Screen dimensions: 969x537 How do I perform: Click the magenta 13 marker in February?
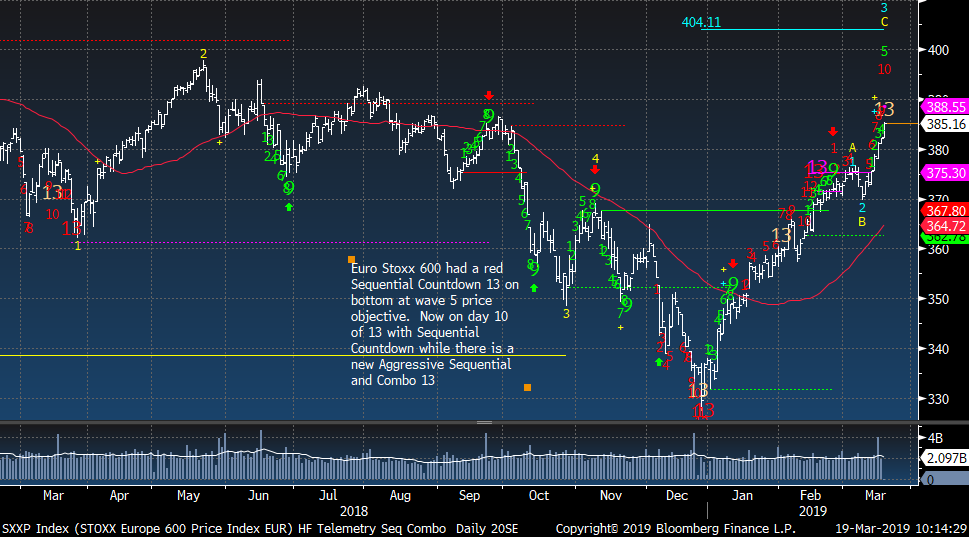pyautogui.click(x=816, y=167)
